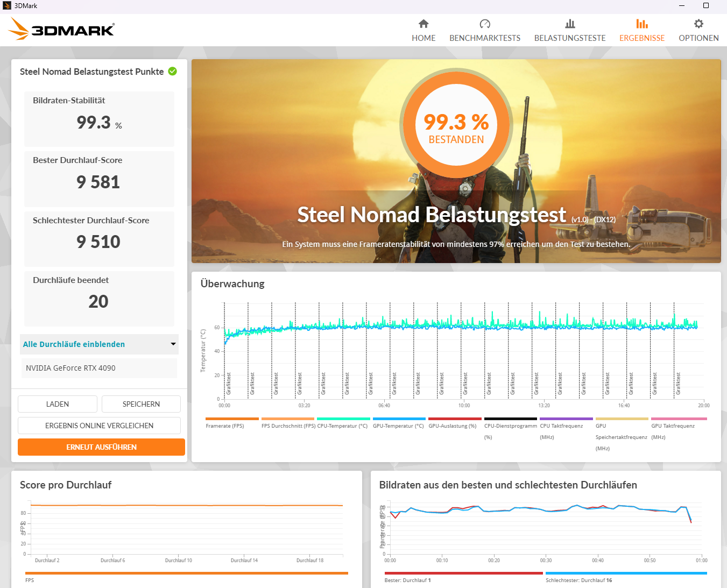Click the Steel Nomad Belastungstest banner title
Viewport: 727px width, 588px height.
(x=432, y=215)
